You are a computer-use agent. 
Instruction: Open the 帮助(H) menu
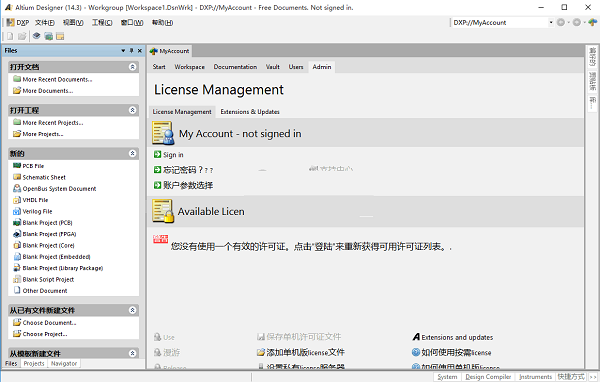coord(162,23)
